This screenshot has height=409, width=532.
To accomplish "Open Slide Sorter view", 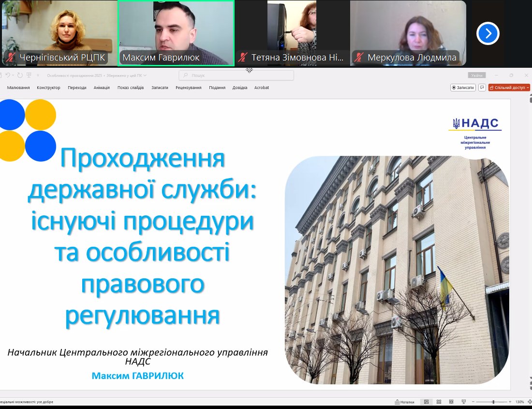I will click(x=439, y=402).
